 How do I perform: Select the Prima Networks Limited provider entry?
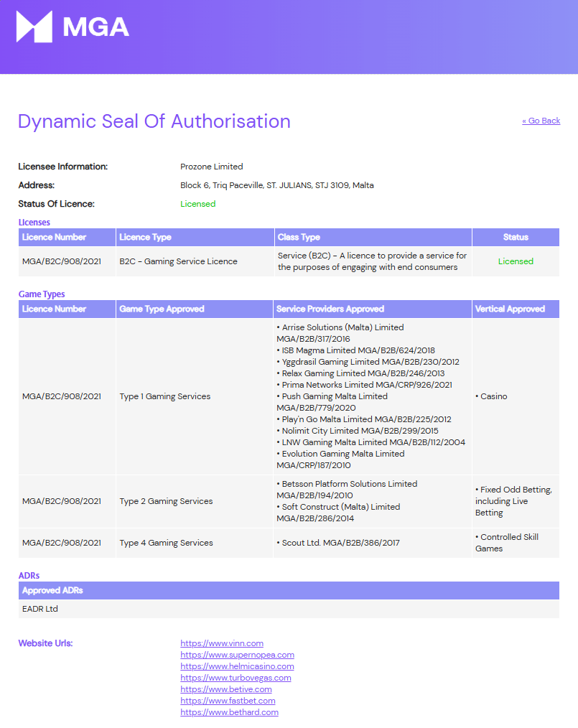[x=365, y=385]
